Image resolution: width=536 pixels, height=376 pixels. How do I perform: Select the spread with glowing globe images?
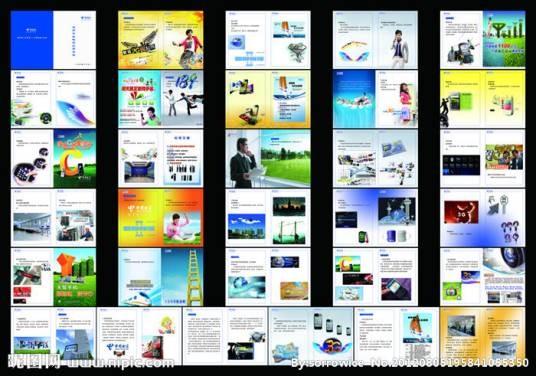[268, 277]
